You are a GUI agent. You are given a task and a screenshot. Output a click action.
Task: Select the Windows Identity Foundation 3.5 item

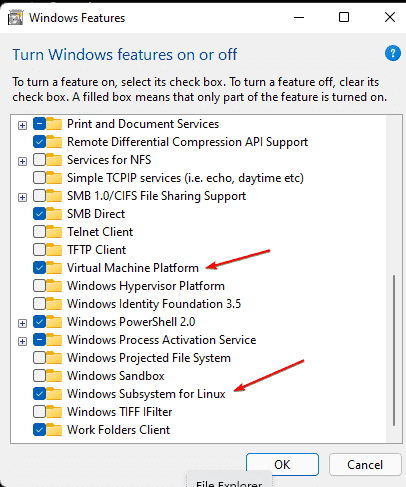154,304
